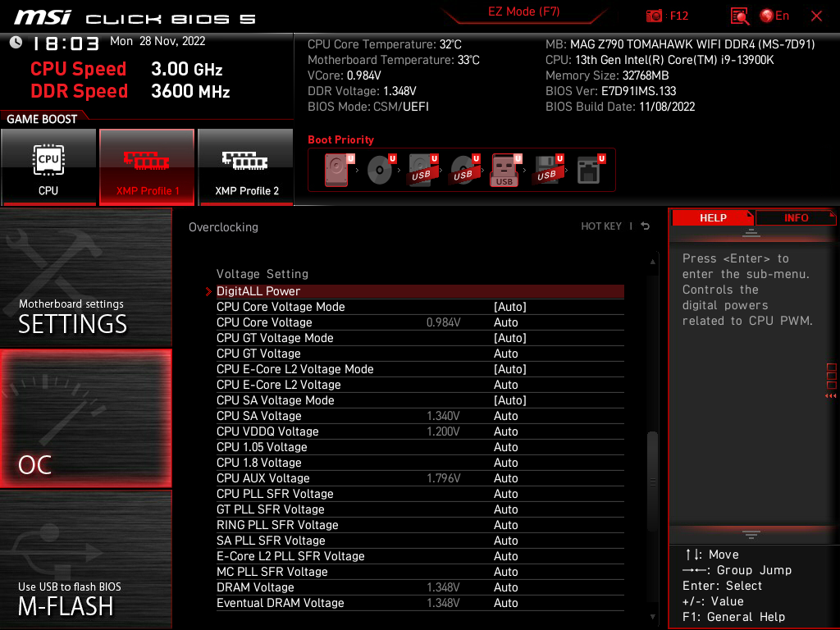The image size is (840, 630).
Task: Open the Motherboard SETTINGS section
Action: (85, 277)
